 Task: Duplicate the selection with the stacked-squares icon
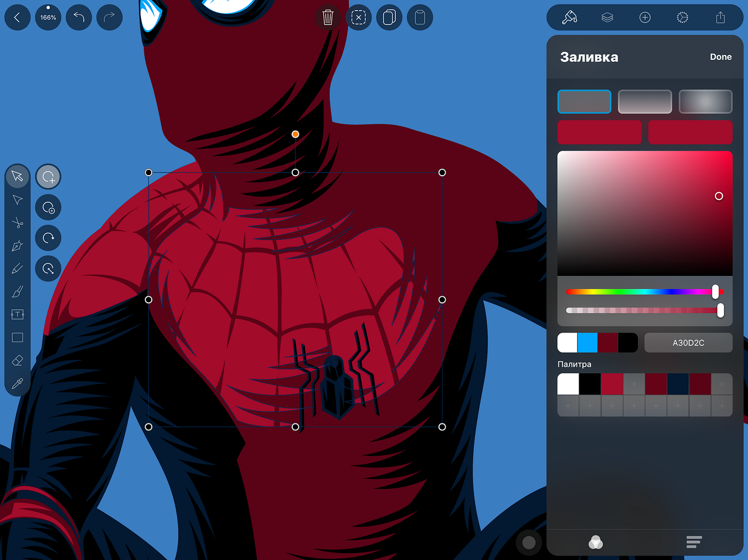(x=389, y=18)
